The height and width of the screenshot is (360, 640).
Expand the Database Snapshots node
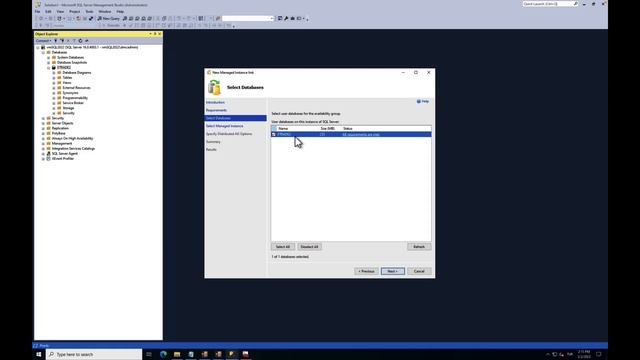(49, 62)
